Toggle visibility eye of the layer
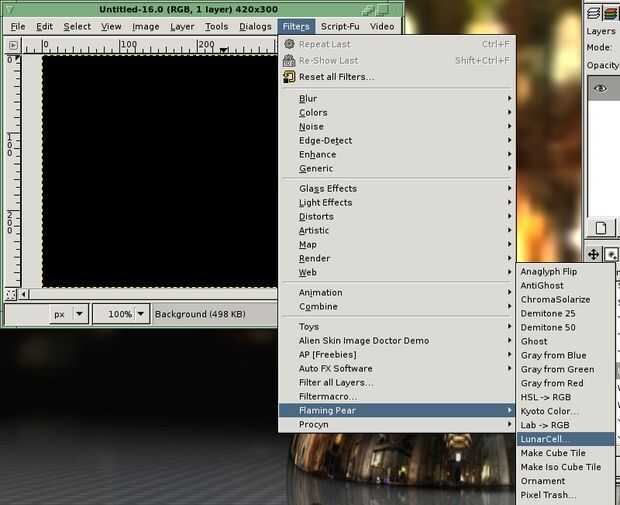 (601, 89)
